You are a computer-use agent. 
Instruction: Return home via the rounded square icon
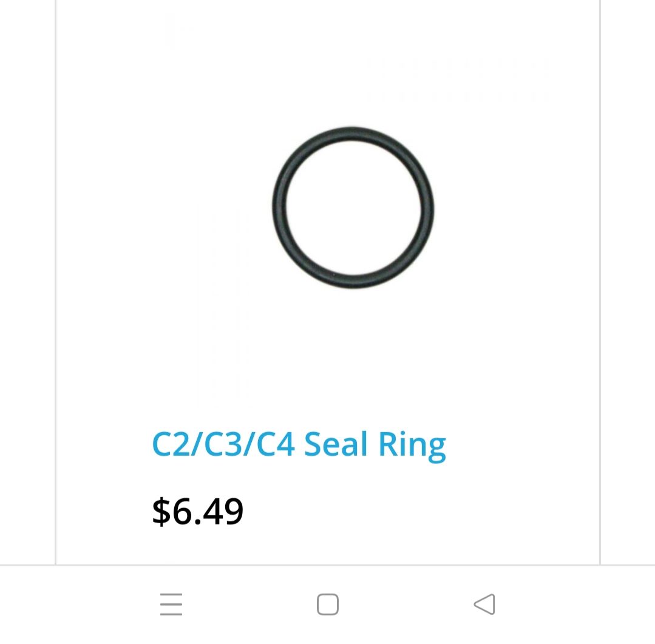[328, 605]
